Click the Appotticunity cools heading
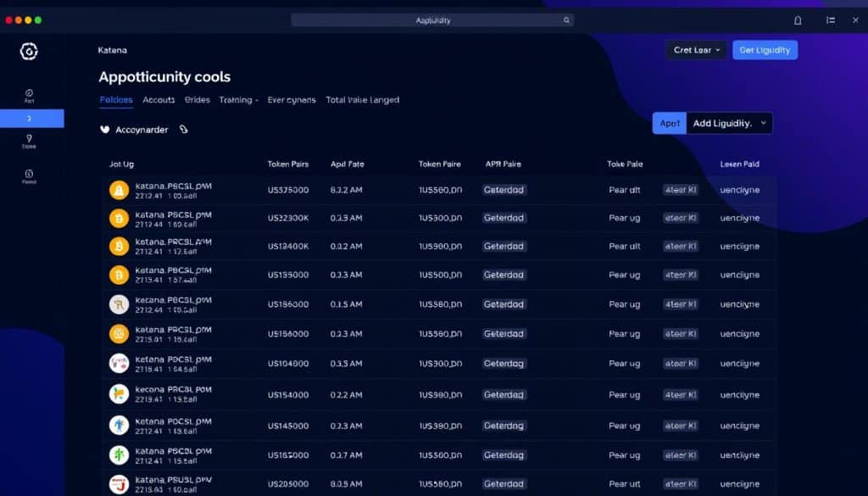Screen dimensions: 868x496 (164, 77)
